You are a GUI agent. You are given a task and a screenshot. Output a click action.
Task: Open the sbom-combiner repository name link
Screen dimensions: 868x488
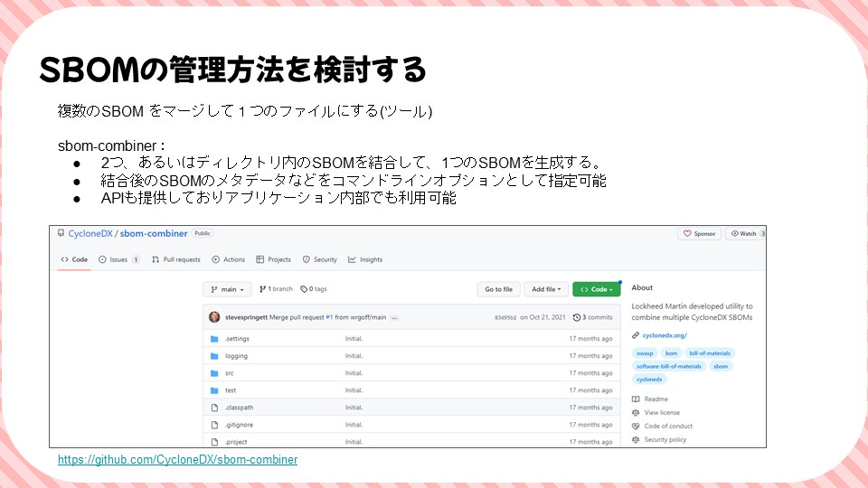tap(154, 233)
